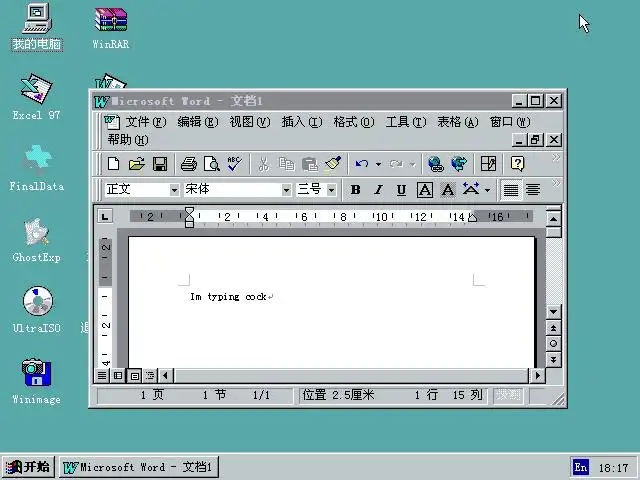Expand more formatting toolbar buttons
Viewport: 640px width, 480px height.
tap(556, 184)
